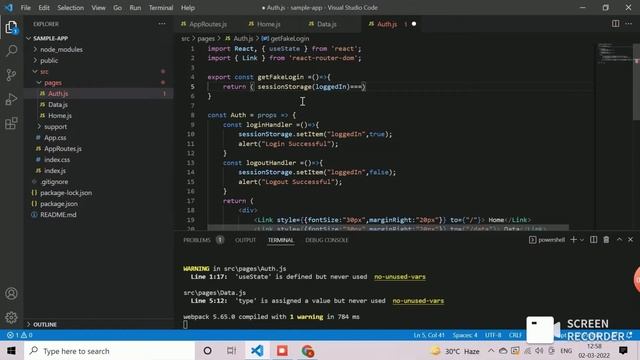Image resolution: width=640 pixels, height=360 pixels.
Task: Switch to the DEBUG CONSOLE tab
Action: click(327, 240)
